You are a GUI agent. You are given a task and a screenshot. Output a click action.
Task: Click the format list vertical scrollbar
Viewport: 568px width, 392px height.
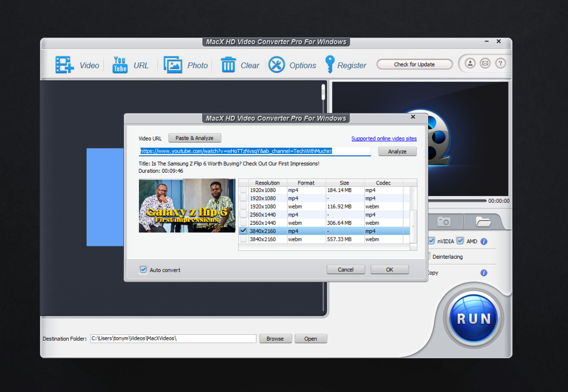pyautogui.click(x=413, y=226)
